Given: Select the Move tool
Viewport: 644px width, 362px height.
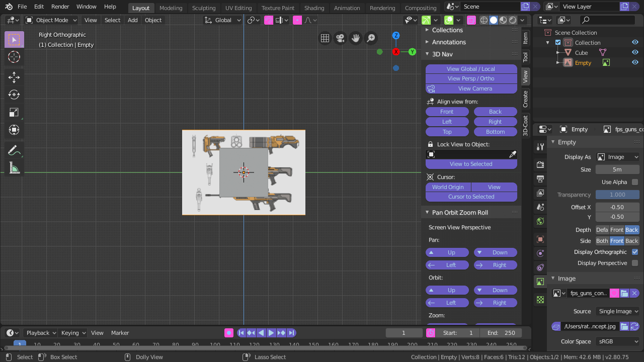Looking at the screenshot, I should 14,76.
